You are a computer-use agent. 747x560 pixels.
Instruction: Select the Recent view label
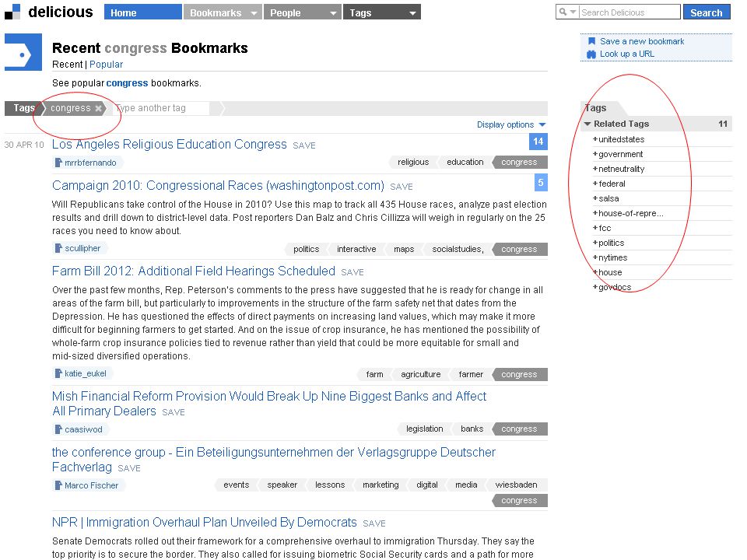click(67, 65)
